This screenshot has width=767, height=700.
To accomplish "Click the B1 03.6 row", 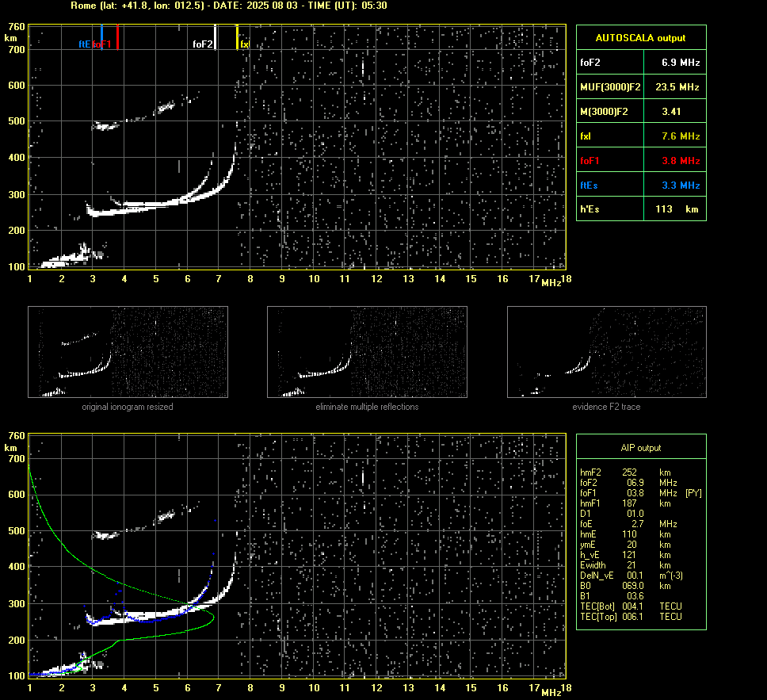I will pos(612,596).
